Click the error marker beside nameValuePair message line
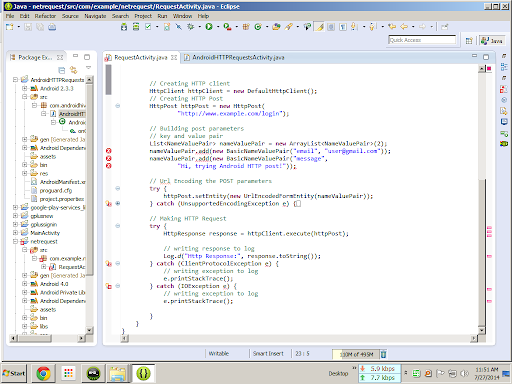 (x=109, y=159)
